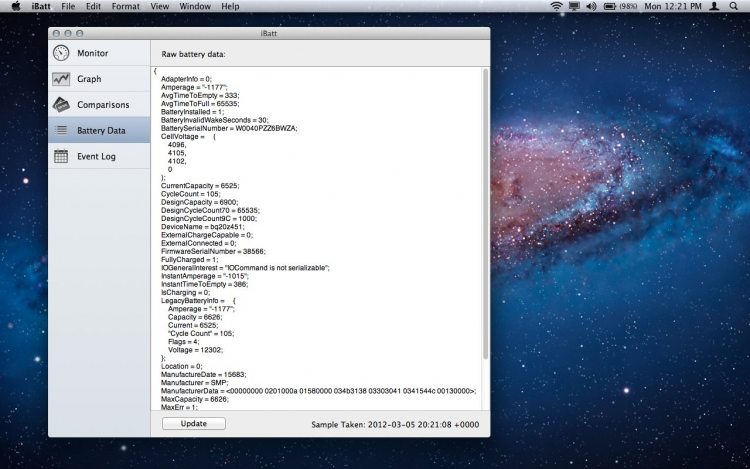The width and height of the screenshot is (750, 469).
Task: Open the Comparisons sidebar icon
Action: 61,105
